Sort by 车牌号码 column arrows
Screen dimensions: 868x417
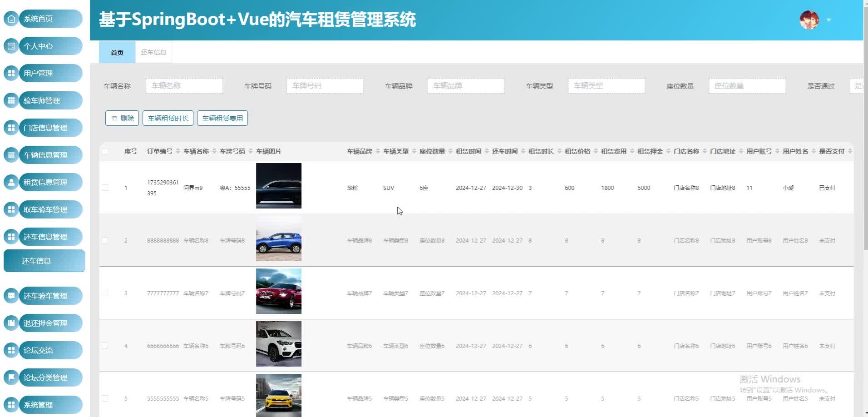click(251, 151)
